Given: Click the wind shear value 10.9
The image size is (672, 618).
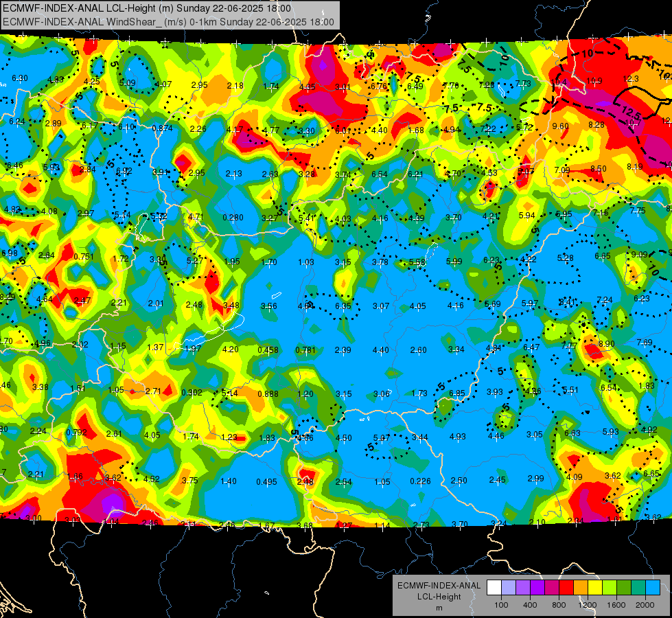Looking at the screenshot, I should tap(594, 80).
